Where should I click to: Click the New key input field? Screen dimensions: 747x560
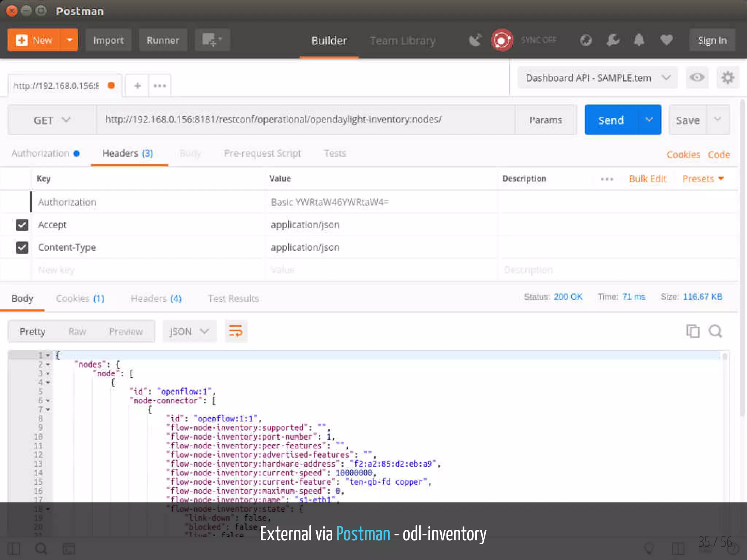(149, 270)
